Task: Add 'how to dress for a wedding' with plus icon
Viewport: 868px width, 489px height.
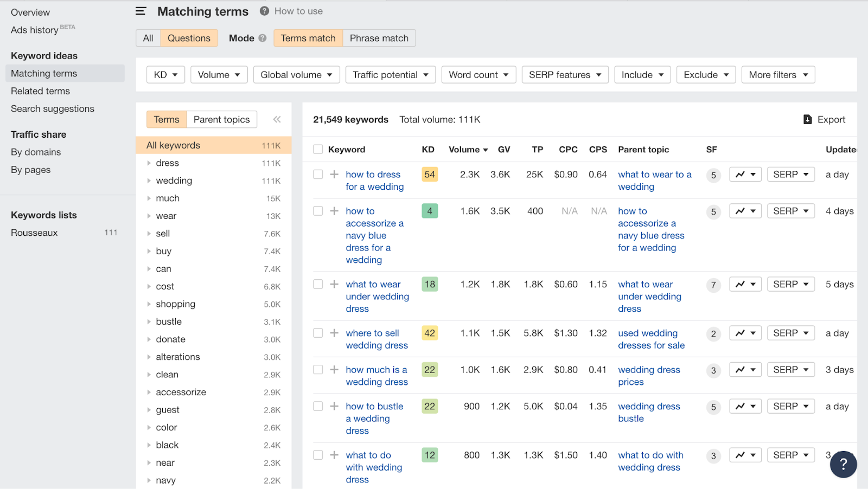Action: [334, 175]
